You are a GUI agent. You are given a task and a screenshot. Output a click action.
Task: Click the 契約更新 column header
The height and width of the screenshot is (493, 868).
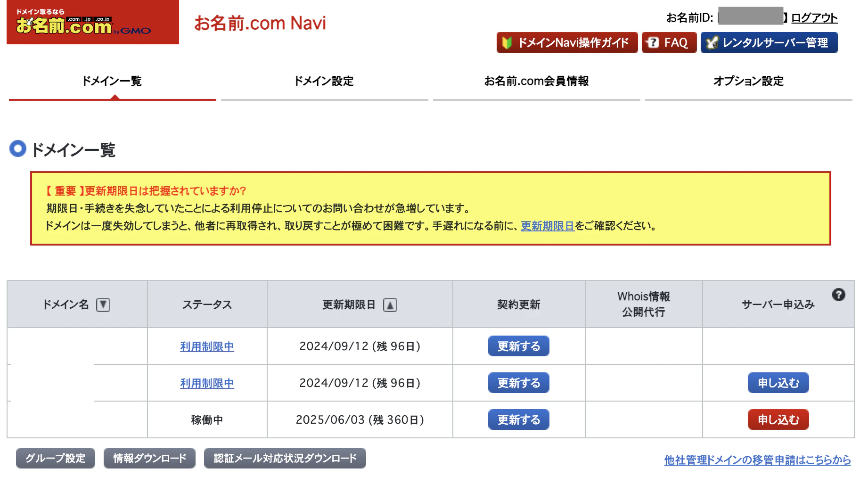click(x=519, y=304)
